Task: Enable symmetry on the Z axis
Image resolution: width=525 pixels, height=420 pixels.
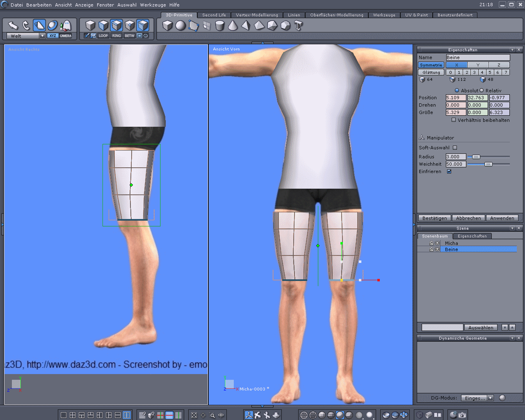Action: tap(499, 65)
